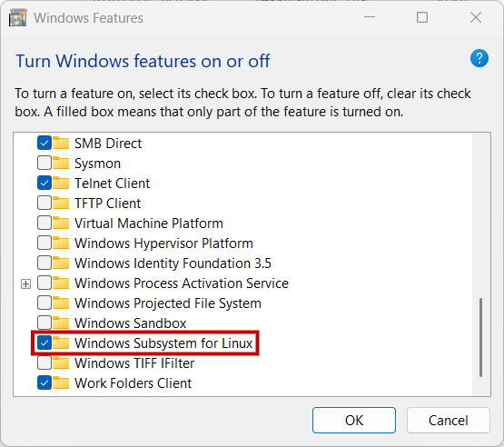504x447 pixels.
Task: Select Windows Subsystem for Linux text
Action: pyautogui.click(x=163, y=343)
